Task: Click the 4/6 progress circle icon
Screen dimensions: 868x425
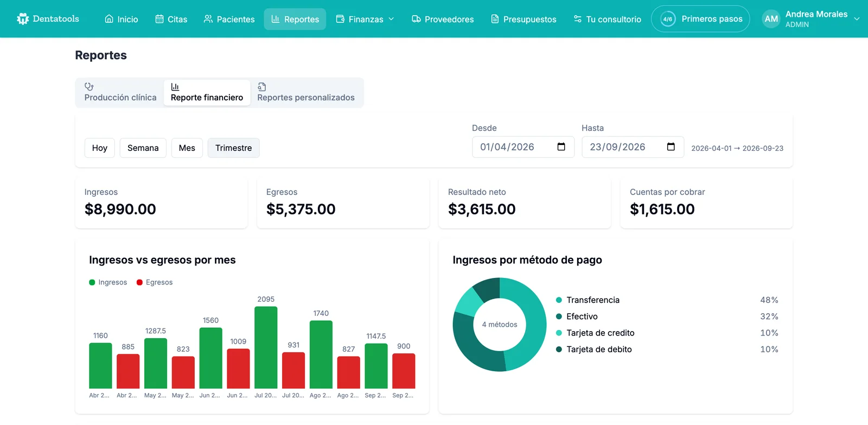Action: pos(668,19)
